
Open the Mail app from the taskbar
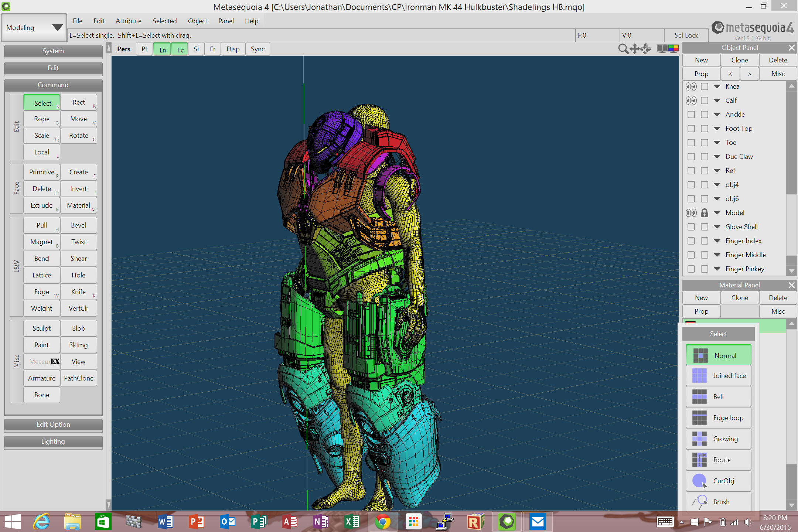click(x=538, y=522)
